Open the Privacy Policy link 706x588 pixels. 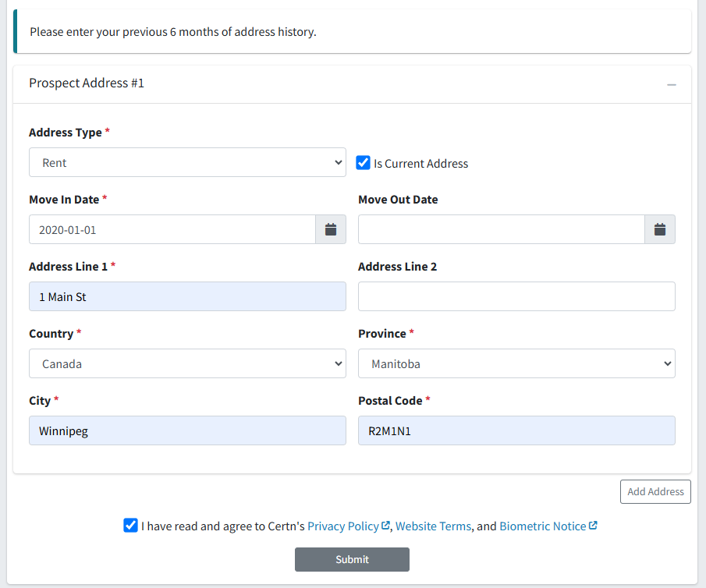pos(343,526)
